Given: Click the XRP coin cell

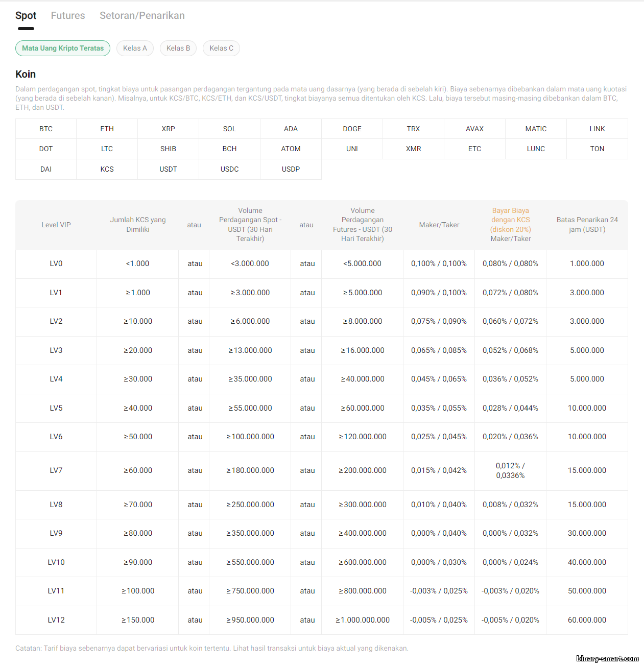Looking at the screenshot, I should click(x=169, y=129).
